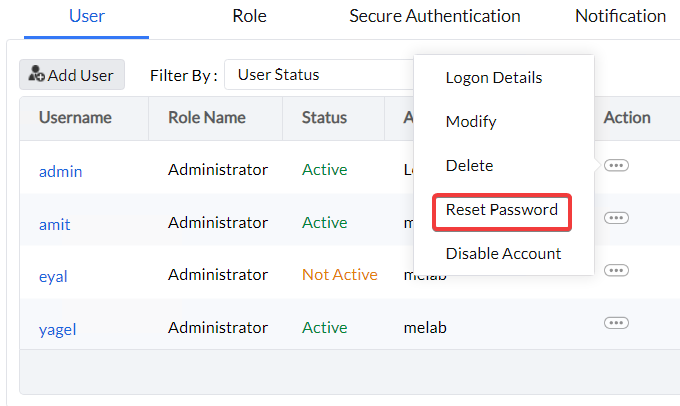Open the eyal username link

pos(53,276)
